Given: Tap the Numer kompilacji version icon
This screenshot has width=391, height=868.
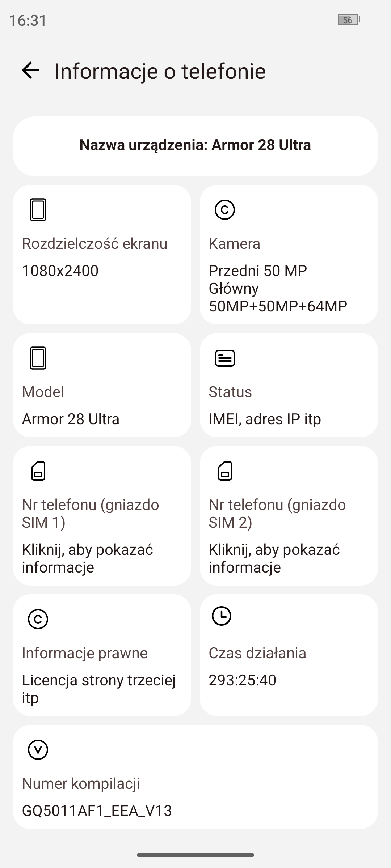Looking at the screenshot, I should [38, 750].
